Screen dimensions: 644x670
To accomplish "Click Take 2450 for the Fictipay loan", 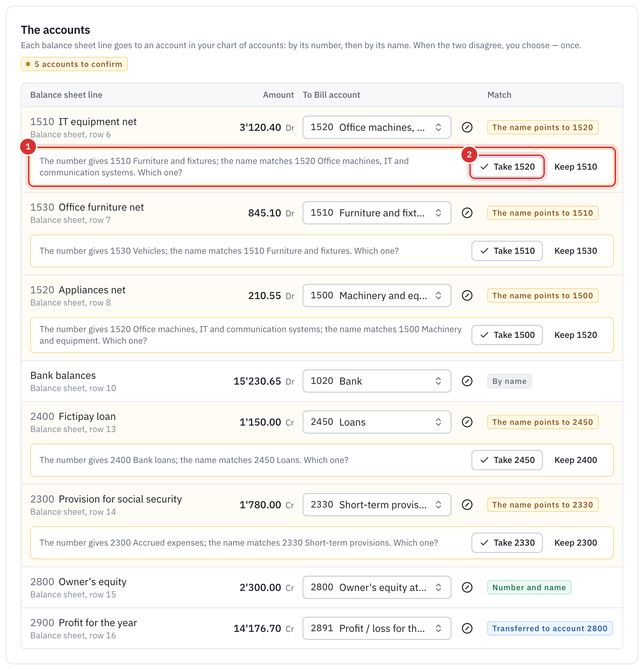I will click(x=507, y=460).
